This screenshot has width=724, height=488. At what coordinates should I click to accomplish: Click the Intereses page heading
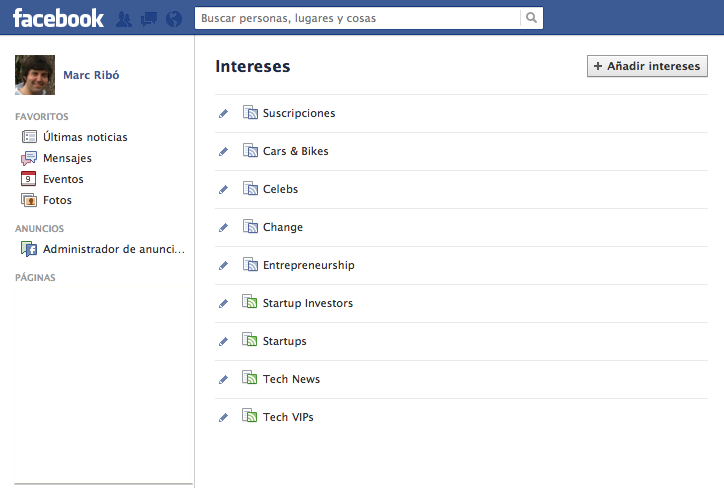pos(253,66)
